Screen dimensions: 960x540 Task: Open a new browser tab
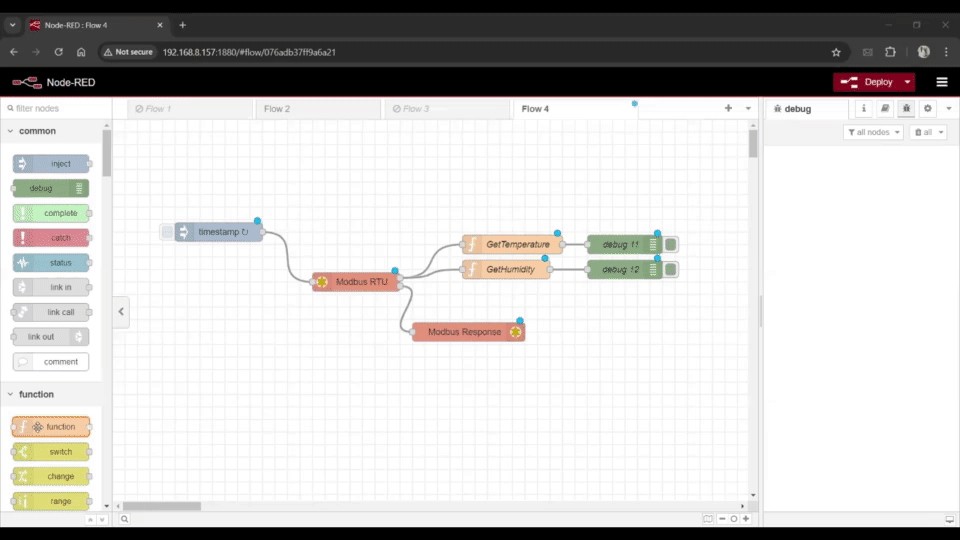pos(182,25)
